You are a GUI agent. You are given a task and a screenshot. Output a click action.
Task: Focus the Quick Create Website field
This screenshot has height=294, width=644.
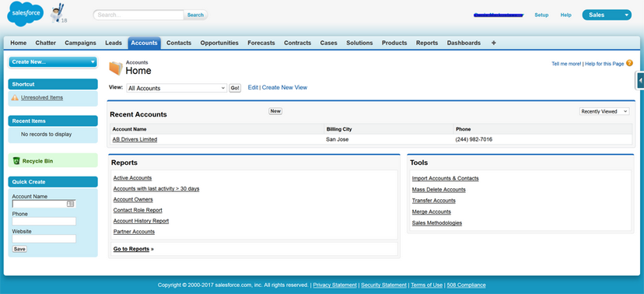coord(44,239)
